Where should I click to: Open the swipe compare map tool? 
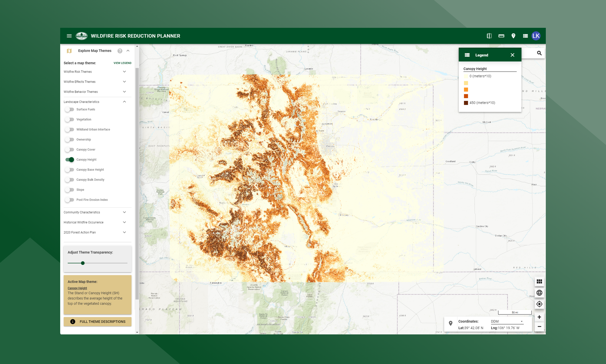[489, 36]
